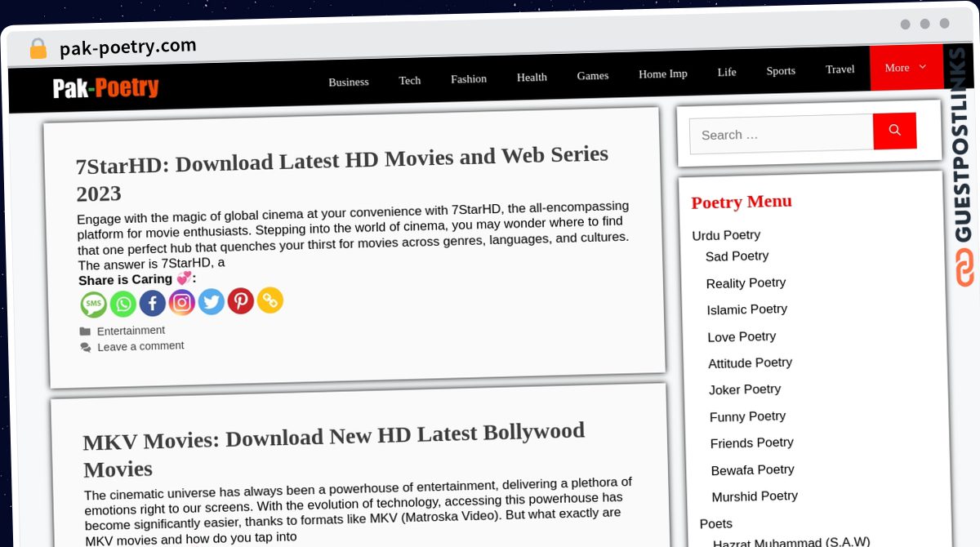Open Hazrat Muhammad (S.A.W) link
This screenshot has width=980, height=547.
(791, 542)
